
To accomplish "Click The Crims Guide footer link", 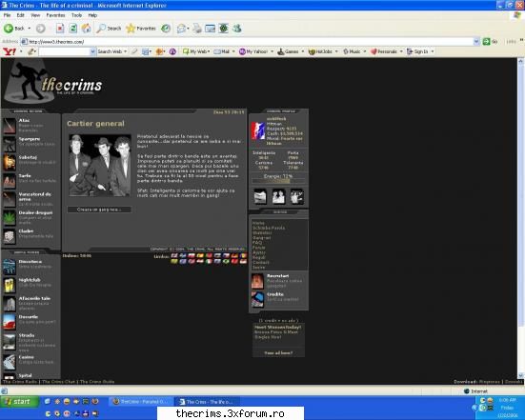I will (x=97, y=382).
